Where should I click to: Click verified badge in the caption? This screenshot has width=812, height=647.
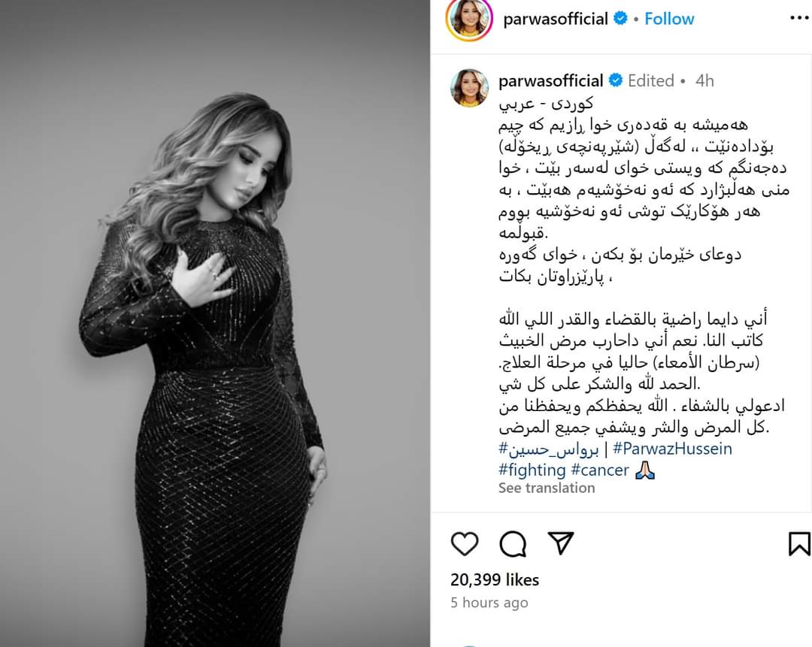click(x=616, y=80)
